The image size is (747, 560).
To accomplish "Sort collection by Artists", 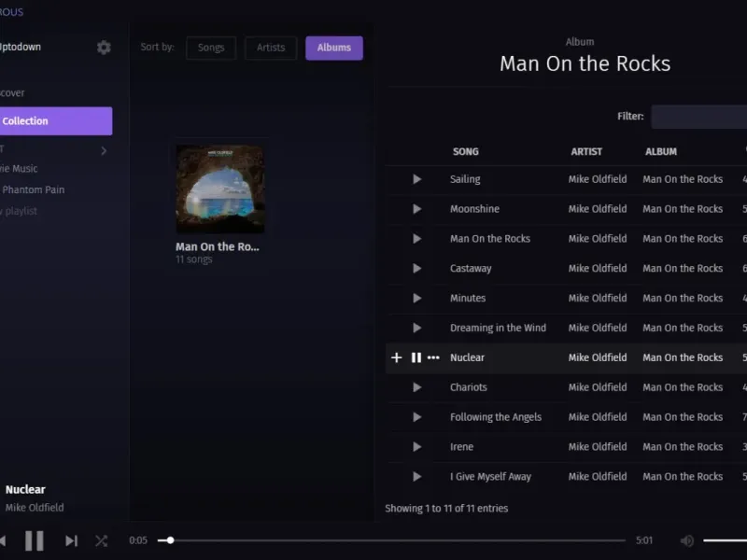I will click(x=271, y=48).
